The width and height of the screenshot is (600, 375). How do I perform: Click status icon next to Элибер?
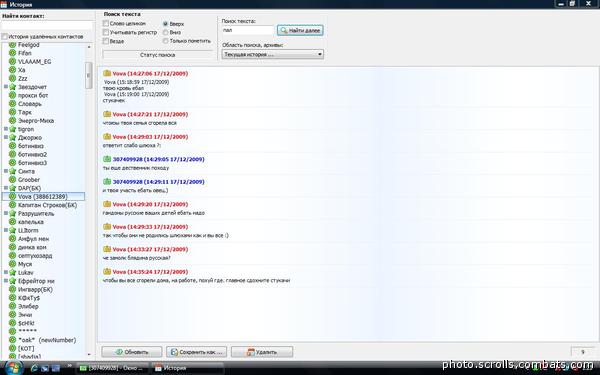[12, 306]
